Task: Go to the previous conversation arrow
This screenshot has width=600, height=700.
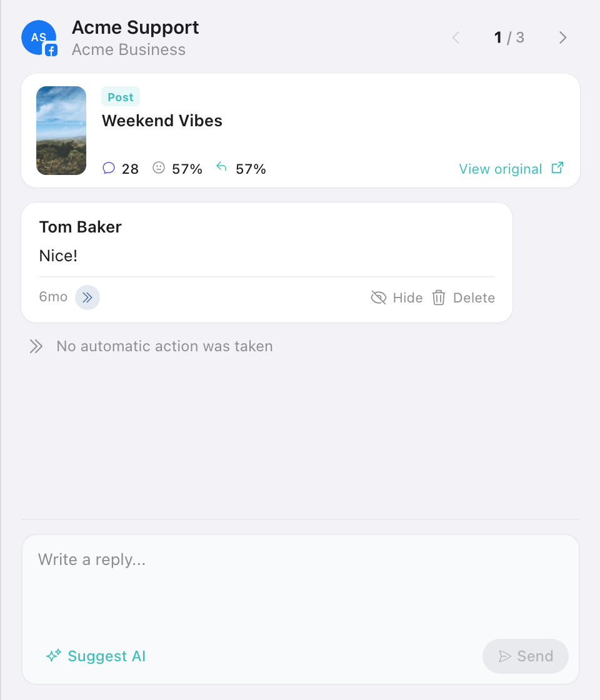Action: 456,37
